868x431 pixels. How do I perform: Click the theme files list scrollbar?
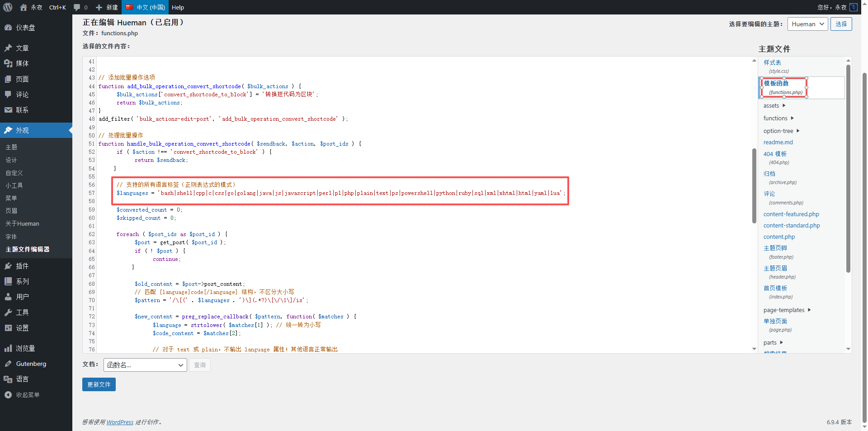point(848,168)
